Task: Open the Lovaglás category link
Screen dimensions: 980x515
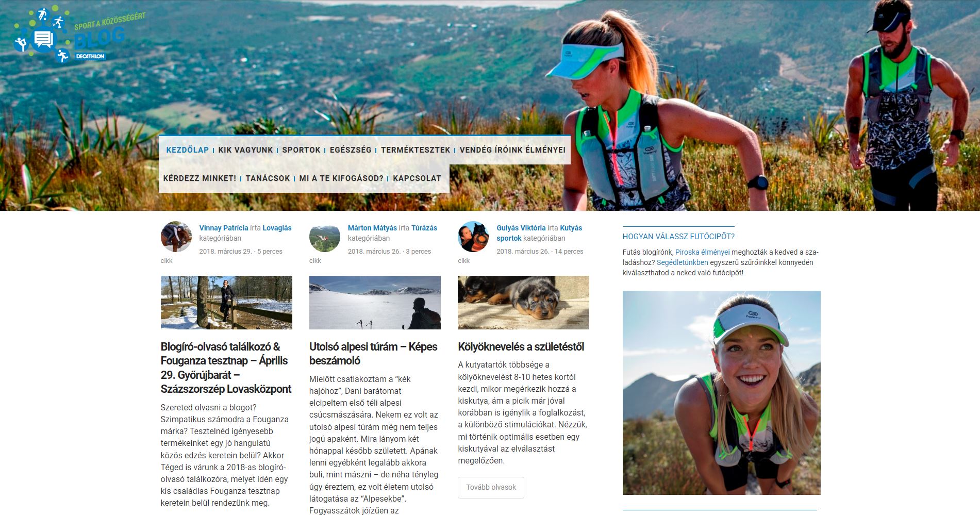Action: [x=277, y=228]
